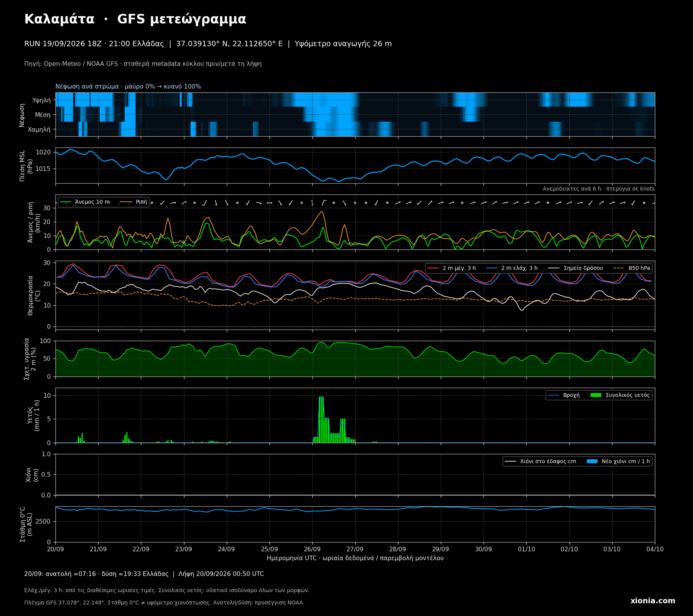This screenshot has height=616, width=693.
Task: Click the xionia.com link
Action: click(x=653, y=601)
